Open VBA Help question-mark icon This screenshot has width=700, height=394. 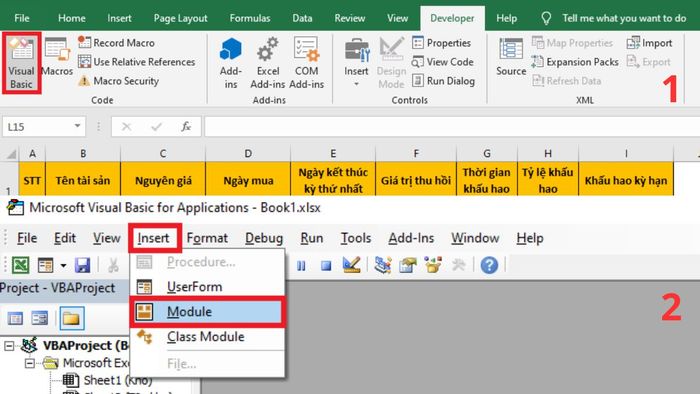click(489, 265)
